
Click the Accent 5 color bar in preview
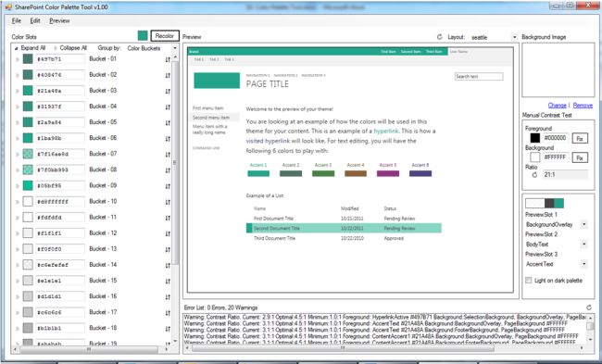tap(388, 173)
